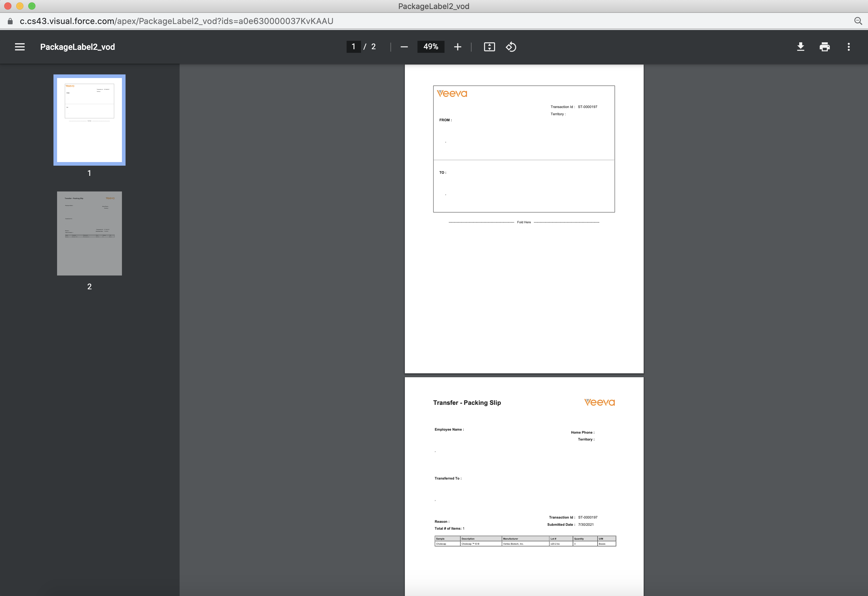Click the Fold Here divider line text
The width and height of the screenshot is (868, 596).
pyautogui.click(x=524, y=222)
